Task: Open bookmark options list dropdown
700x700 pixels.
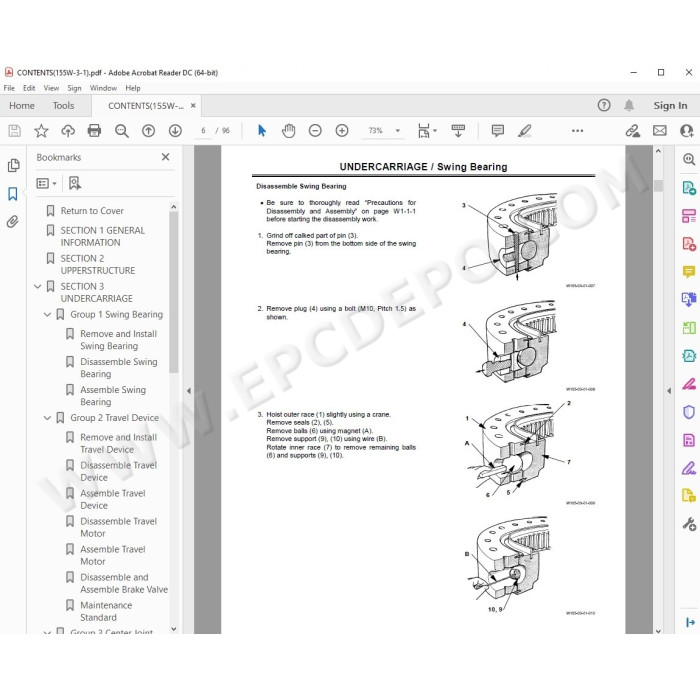Action: click(46, 183)
